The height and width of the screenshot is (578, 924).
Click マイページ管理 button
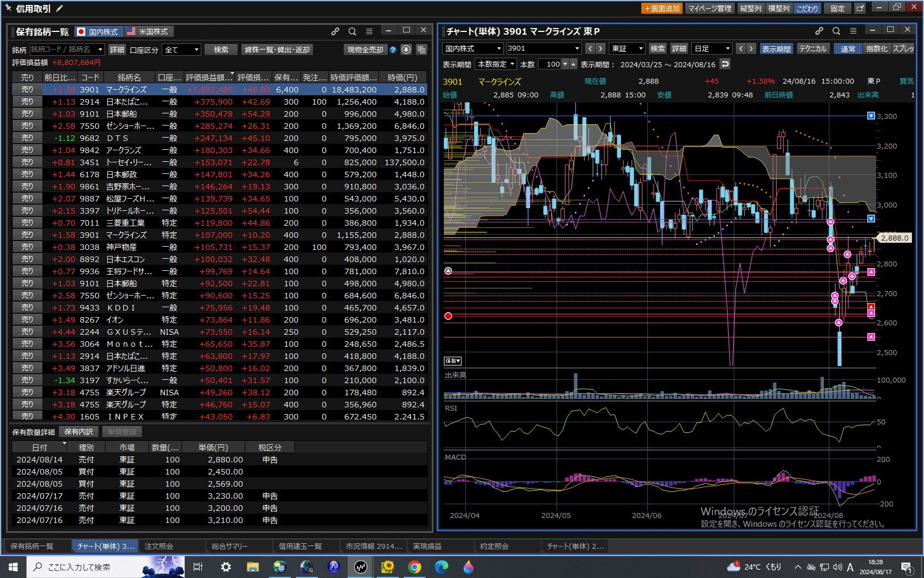coord(710,8)
